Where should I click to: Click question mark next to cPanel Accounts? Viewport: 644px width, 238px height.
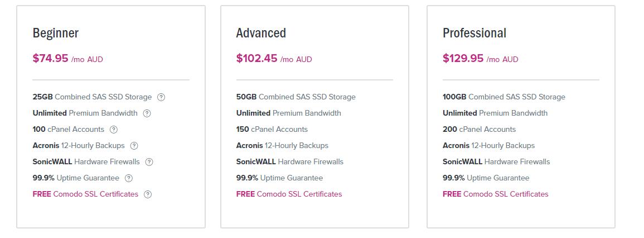tap(114, 129)
